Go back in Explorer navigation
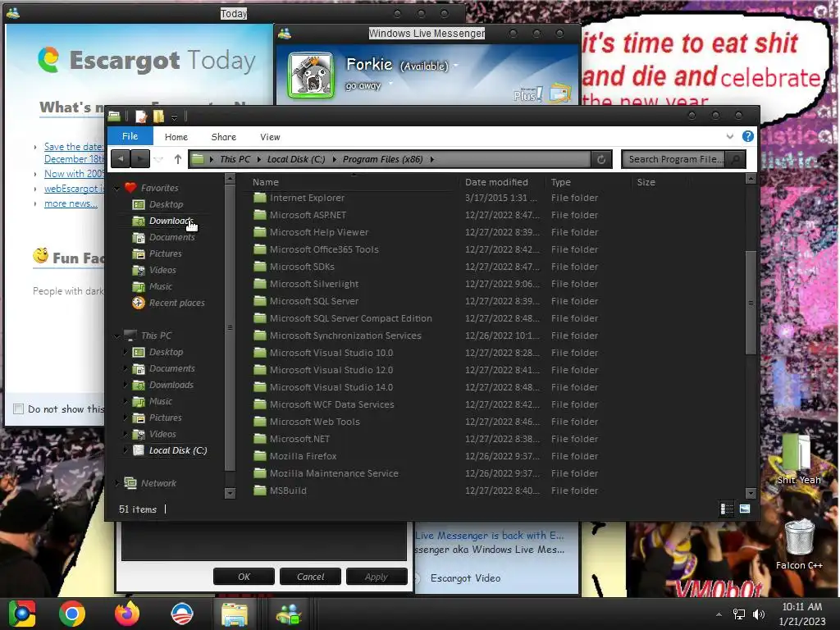The height and width of the screenshot is (630, 840). point(121,158)
